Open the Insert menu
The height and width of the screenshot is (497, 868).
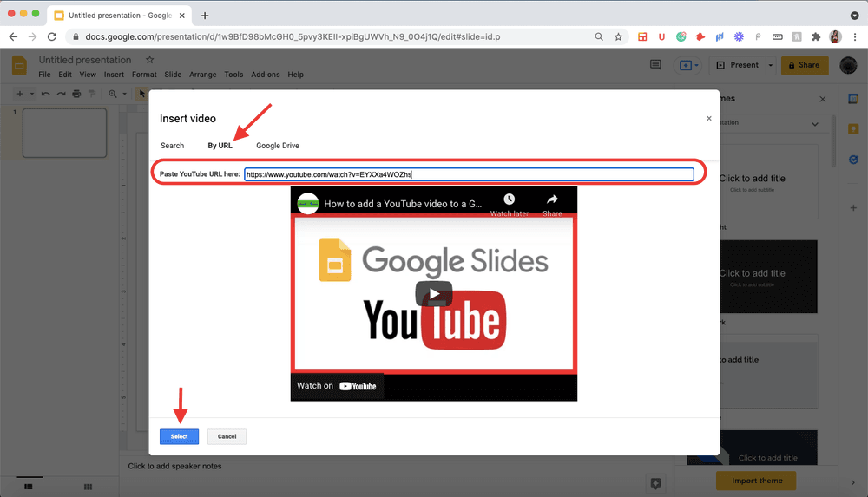click(114, 75)
